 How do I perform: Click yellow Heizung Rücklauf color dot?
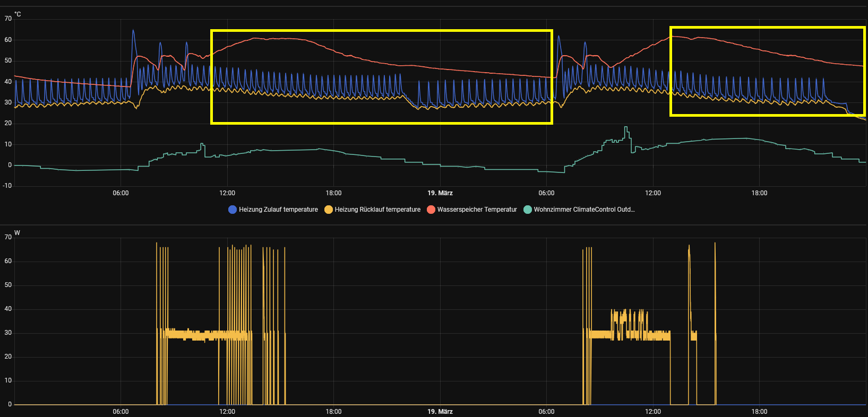329,210
